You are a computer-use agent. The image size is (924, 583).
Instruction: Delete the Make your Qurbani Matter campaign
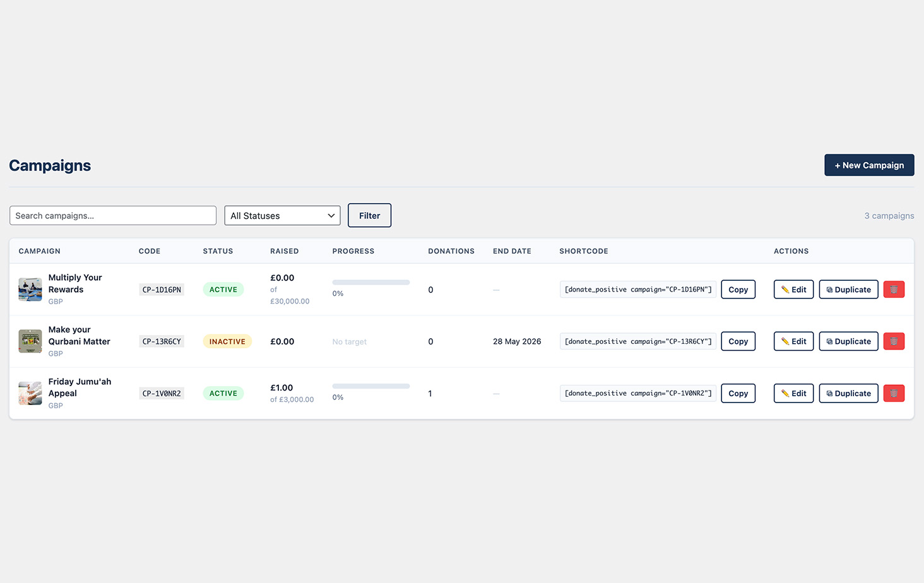[894, 341]
